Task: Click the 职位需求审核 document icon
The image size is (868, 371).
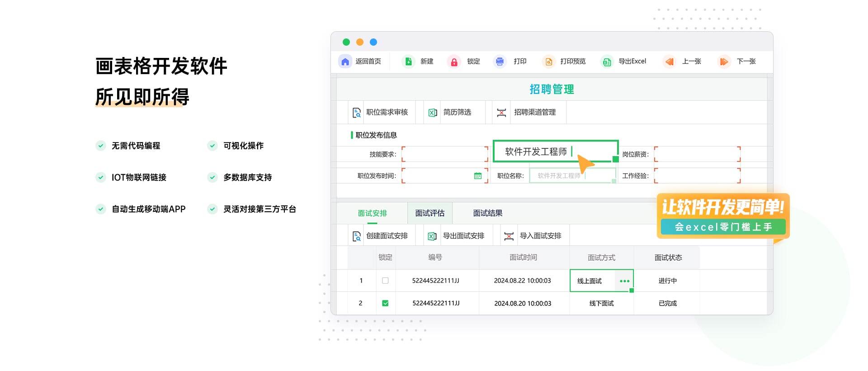Action: (357, 112)
